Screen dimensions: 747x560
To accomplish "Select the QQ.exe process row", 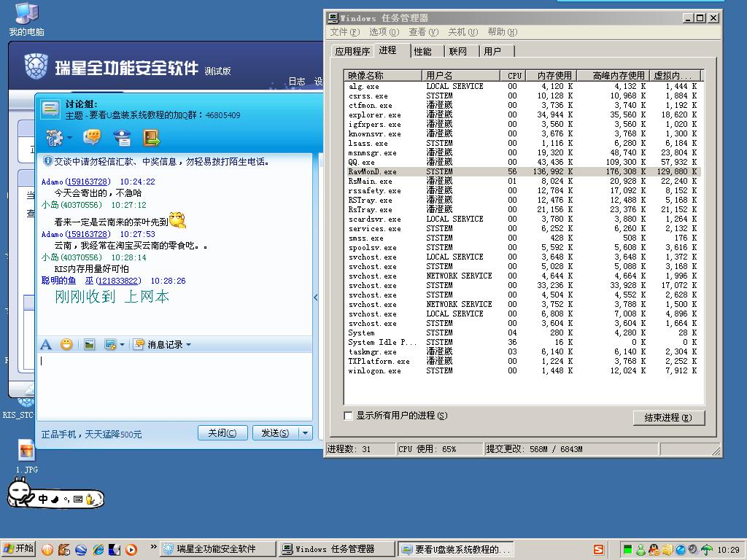I will click(x=522, y=162).
